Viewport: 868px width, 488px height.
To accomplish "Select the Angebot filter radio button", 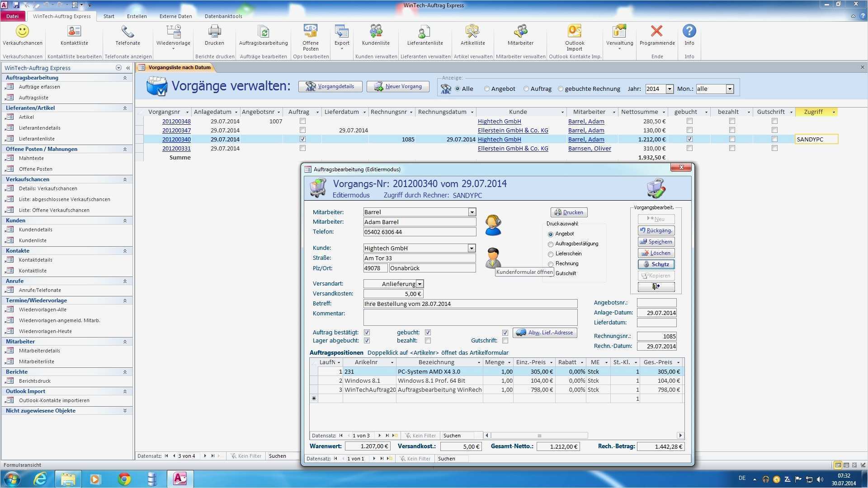I will [487, 89].
